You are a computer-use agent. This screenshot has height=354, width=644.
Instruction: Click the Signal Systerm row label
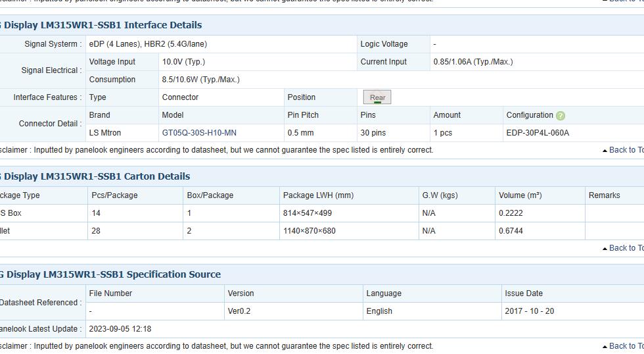pos(53,44)
